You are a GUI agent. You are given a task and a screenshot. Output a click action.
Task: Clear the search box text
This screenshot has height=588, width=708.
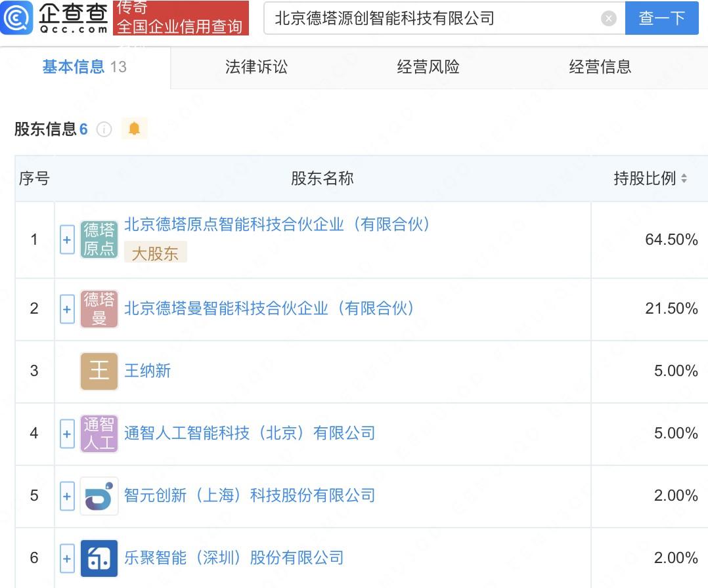coord(609,18)
